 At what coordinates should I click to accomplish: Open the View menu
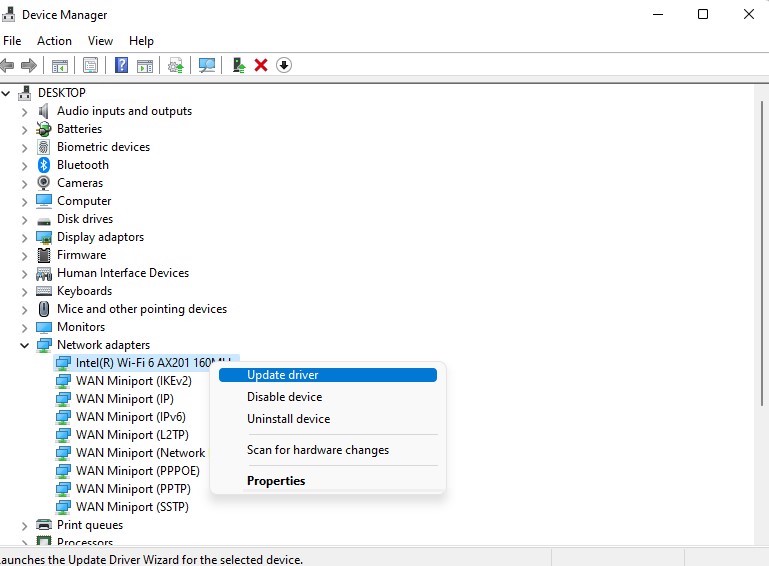(100, 41)
